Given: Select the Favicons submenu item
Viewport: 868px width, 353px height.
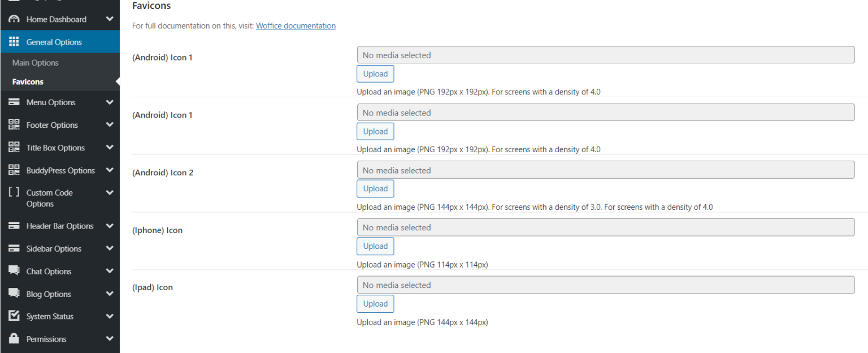Looking at the screenshot, I should tap(28, 82).
